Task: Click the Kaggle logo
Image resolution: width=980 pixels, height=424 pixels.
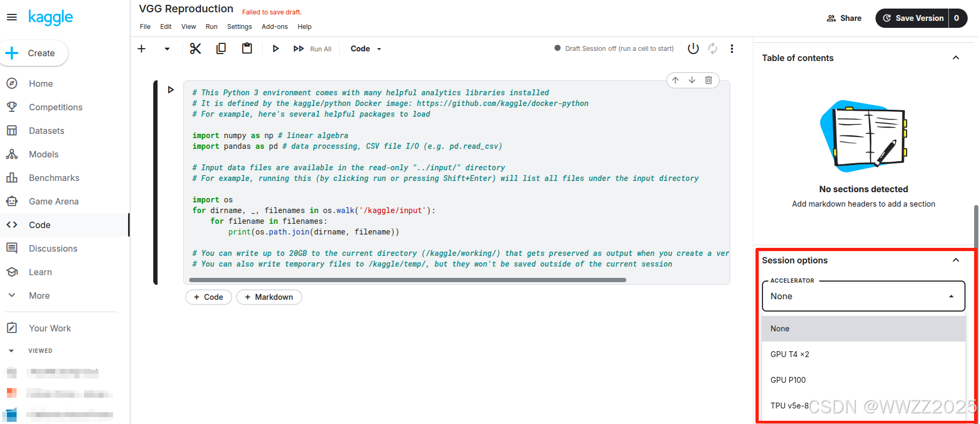Action: click(50, 18)
